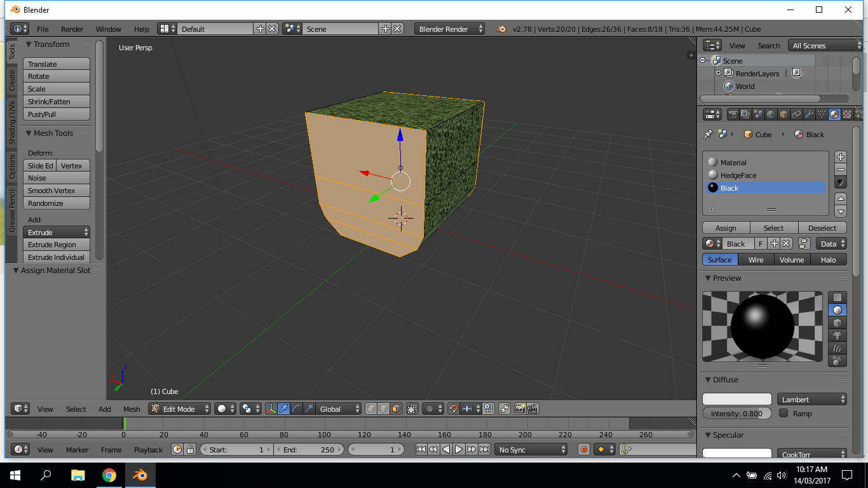Select the Wire material type
The height and width of the screenshot is (488, 868).
pos(756,259)
